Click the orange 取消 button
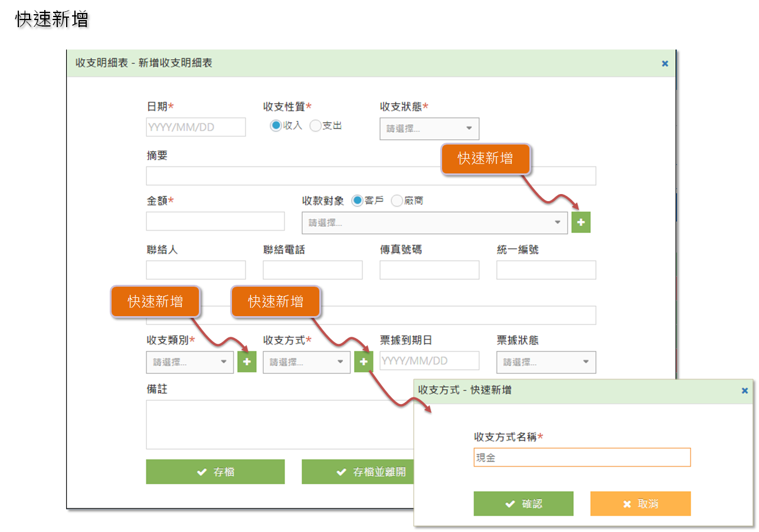Viewport: 759px width, 532px height. 640,504
